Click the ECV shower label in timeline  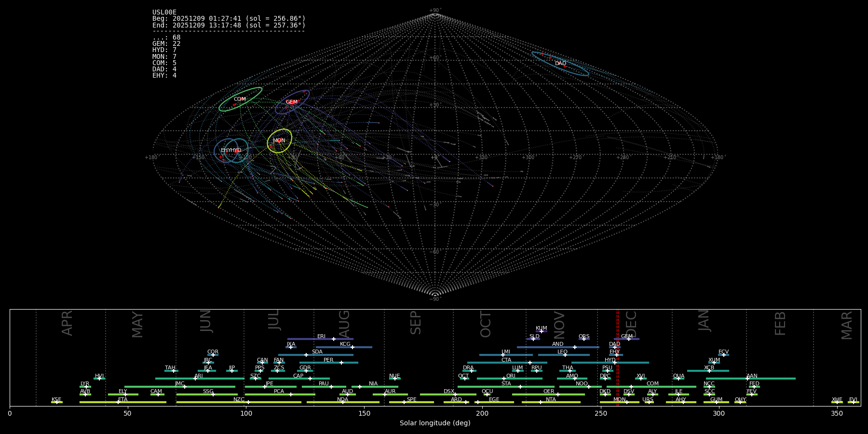[724, 352]
